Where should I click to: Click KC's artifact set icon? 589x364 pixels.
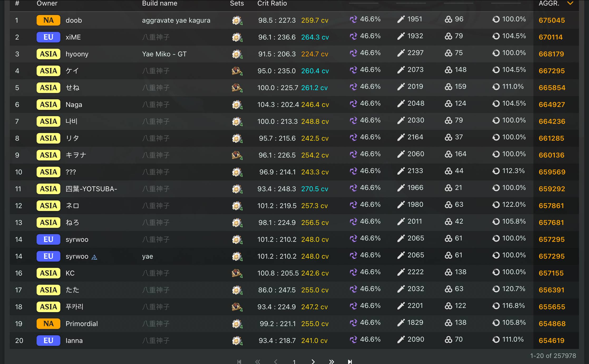237,273
